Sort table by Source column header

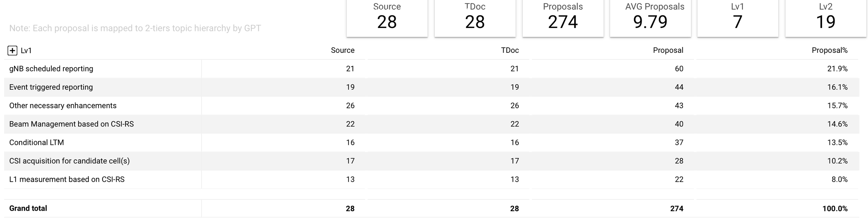[x=343, y=50]
